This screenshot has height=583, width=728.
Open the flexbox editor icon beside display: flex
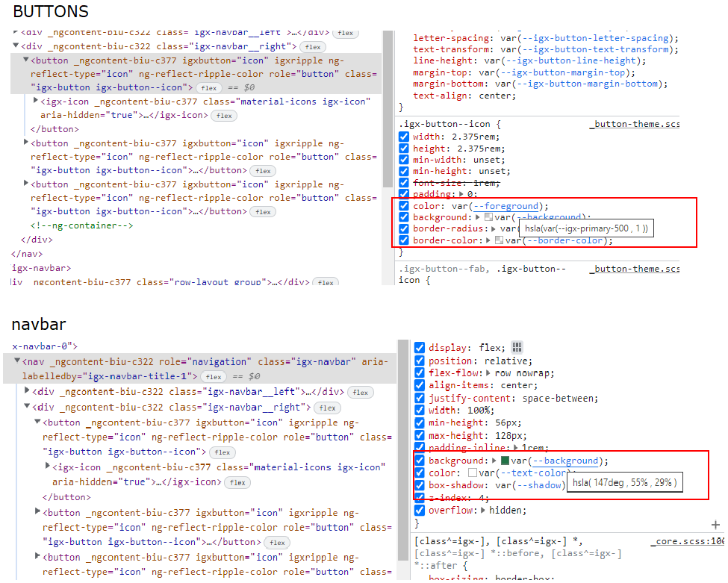517,347
